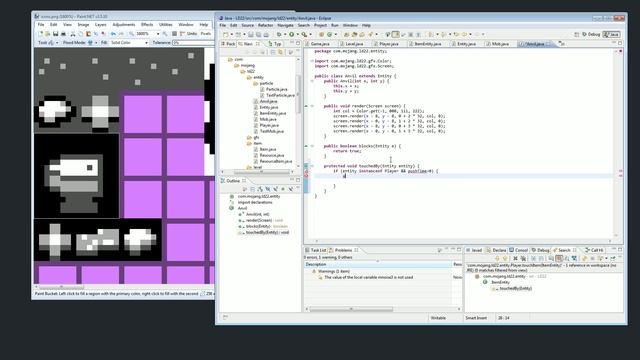Open the zoom level dropdown in Paint.NET
640x360 pixels.
pyautogui.click(x=158, y=34)
